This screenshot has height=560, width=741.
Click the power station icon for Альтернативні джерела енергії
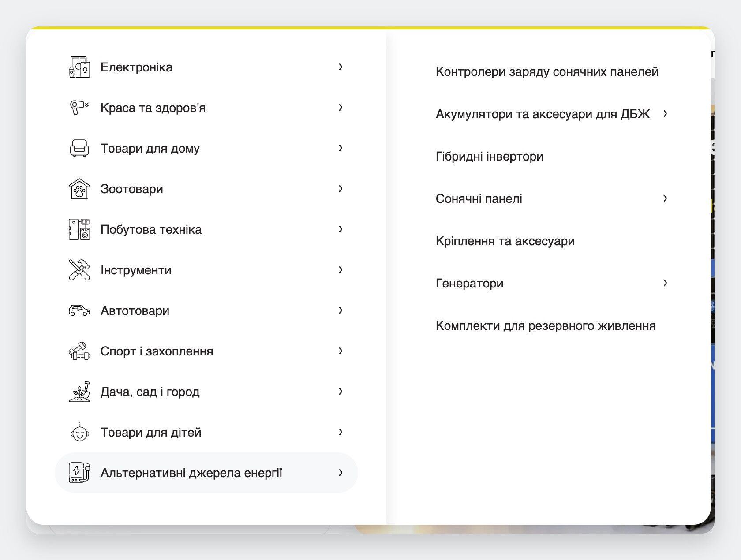click(x=79, y=473)
